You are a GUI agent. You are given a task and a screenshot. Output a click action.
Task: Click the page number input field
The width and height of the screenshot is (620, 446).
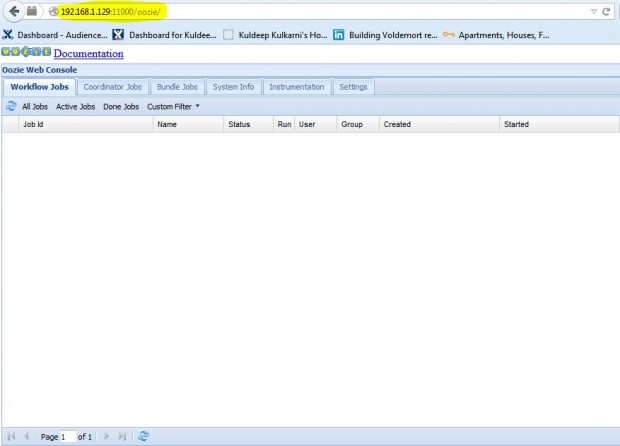(68, 437)
